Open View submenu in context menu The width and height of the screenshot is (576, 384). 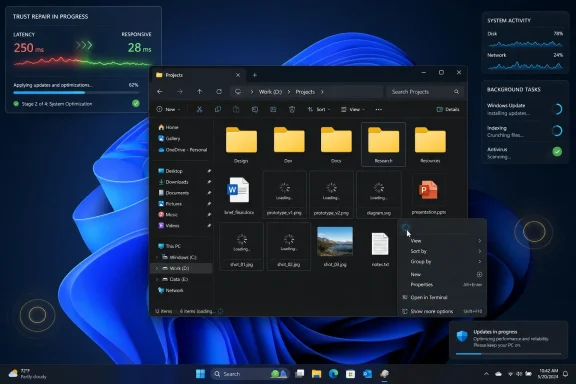click(442, 241)
